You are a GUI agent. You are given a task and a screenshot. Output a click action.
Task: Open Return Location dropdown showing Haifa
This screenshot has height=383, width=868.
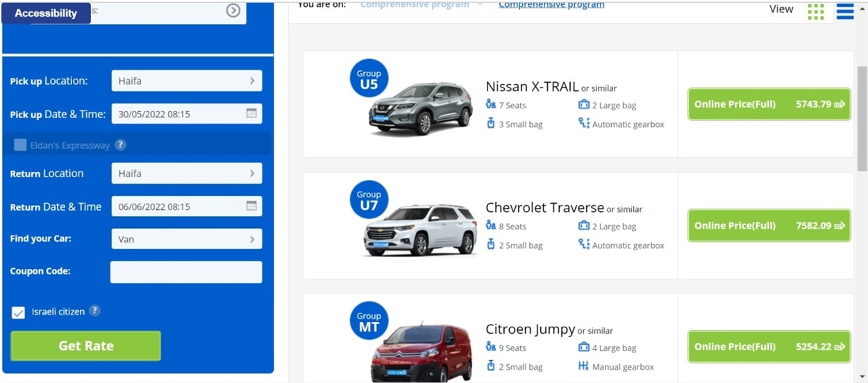[187, 173]
